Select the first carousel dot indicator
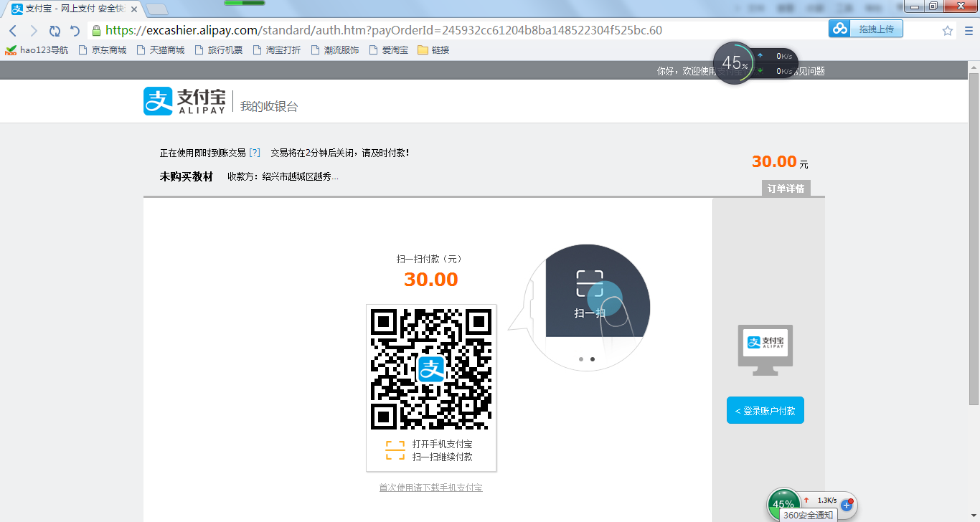 pos(580,359)
